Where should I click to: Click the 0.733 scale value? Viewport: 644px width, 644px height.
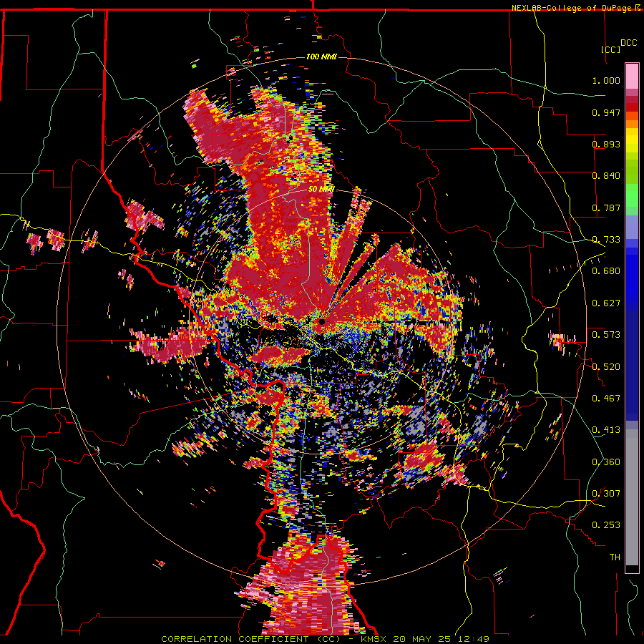click(606, 240)
